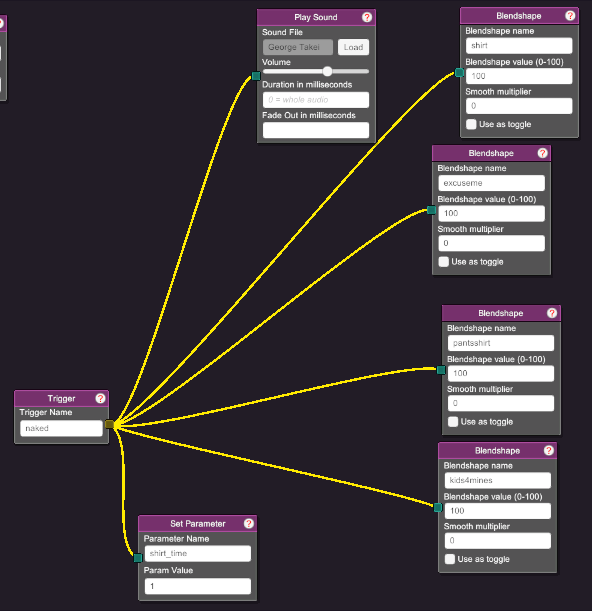This screenshot has height=611, width=592.
Task: Open help for Set Parameter node
Action: point(249,523)
